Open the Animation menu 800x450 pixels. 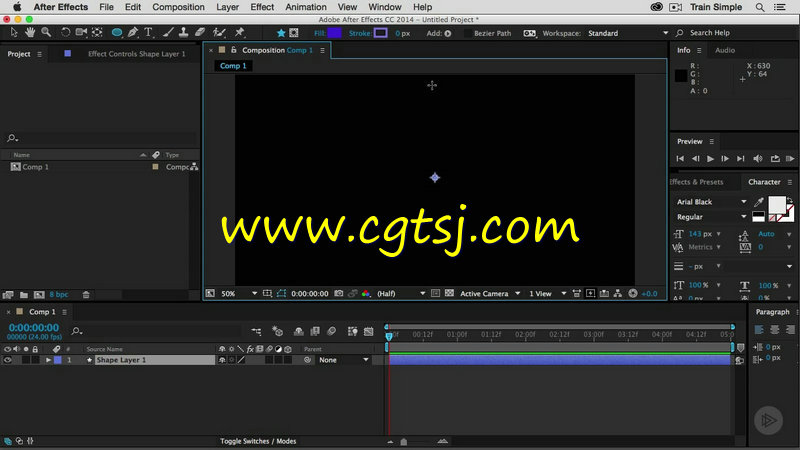(x=306, y=7)
